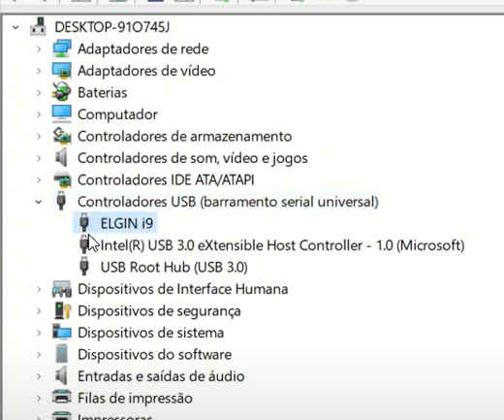The height and width of the screenshot is (420, 504).
Task: Click the Dispositivos de segurança key icon
Action: pyautogui.click(x=62, y=310)
